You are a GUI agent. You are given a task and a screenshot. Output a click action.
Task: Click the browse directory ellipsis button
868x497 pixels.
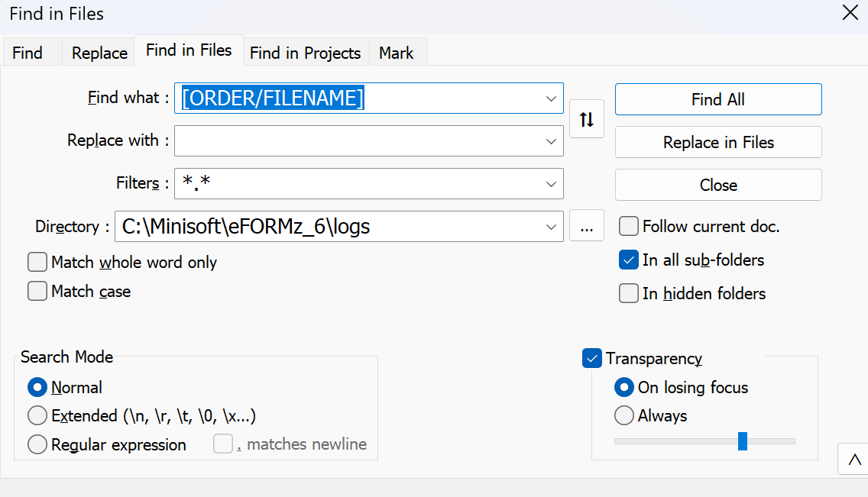[586, 227]
